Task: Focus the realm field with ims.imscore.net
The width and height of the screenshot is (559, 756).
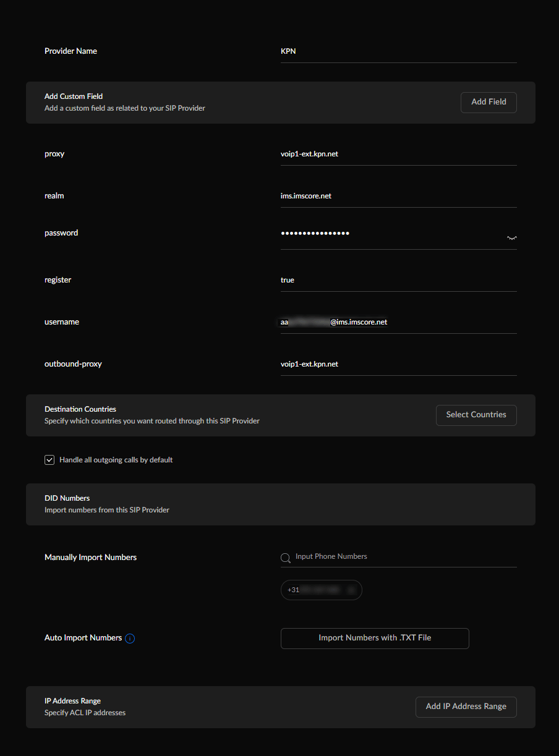Action: point(398,196)
